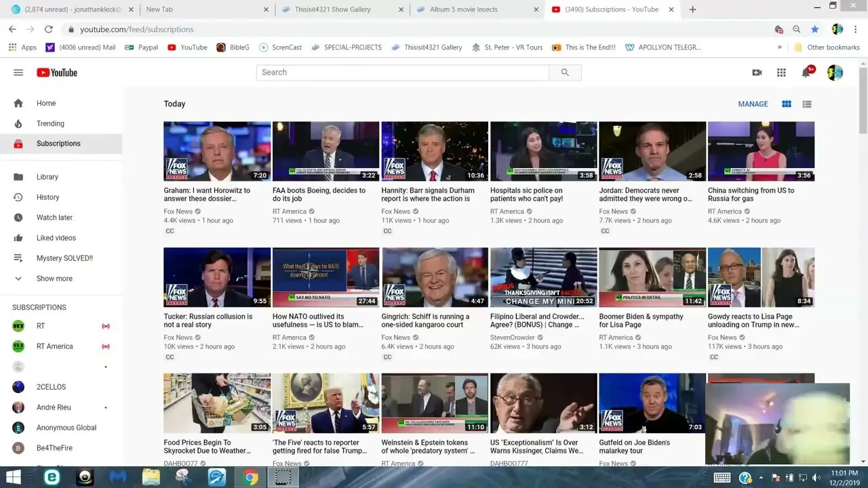The width and height of the screenshot is (868, 488).
Task: Open History in sidebar
Action: click(61, 197)
